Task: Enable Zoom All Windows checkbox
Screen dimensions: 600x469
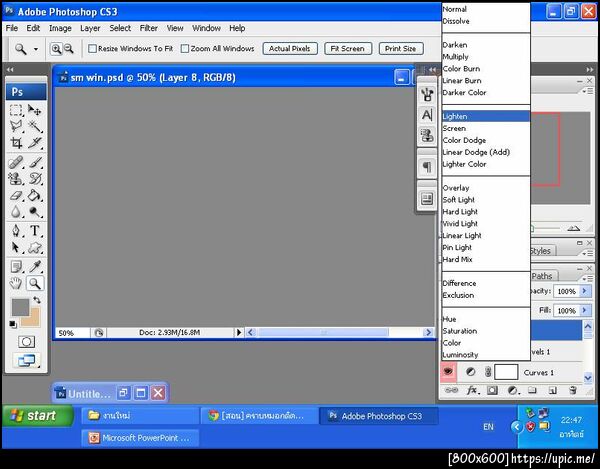Action: coord(185,49)
